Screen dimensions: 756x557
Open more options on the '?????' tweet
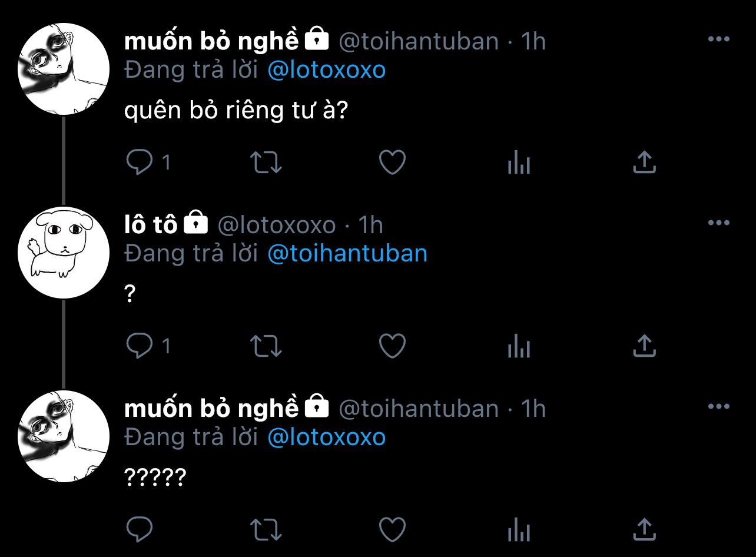pos(718,406)
